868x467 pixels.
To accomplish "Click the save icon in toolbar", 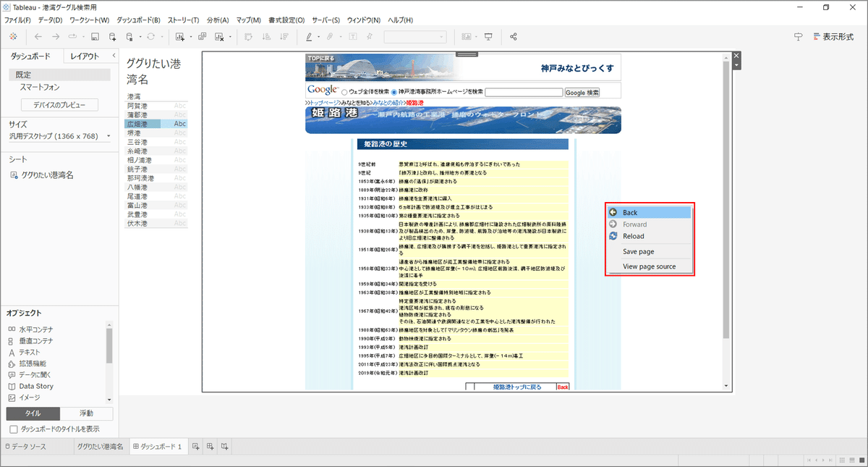I will click(x=94, y=36).
